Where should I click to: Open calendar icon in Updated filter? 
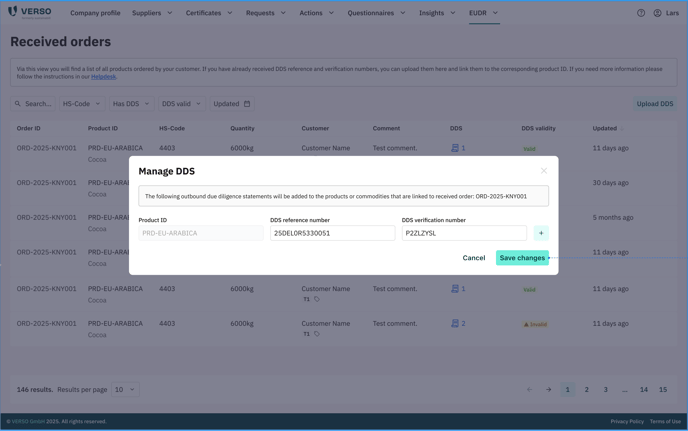pyautogui.click(x=247, y=104)
